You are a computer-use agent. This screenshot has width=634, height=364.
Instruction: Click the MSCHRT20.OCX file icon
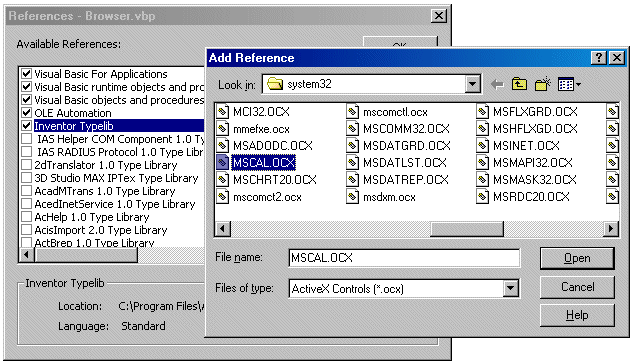click(222, 180)
